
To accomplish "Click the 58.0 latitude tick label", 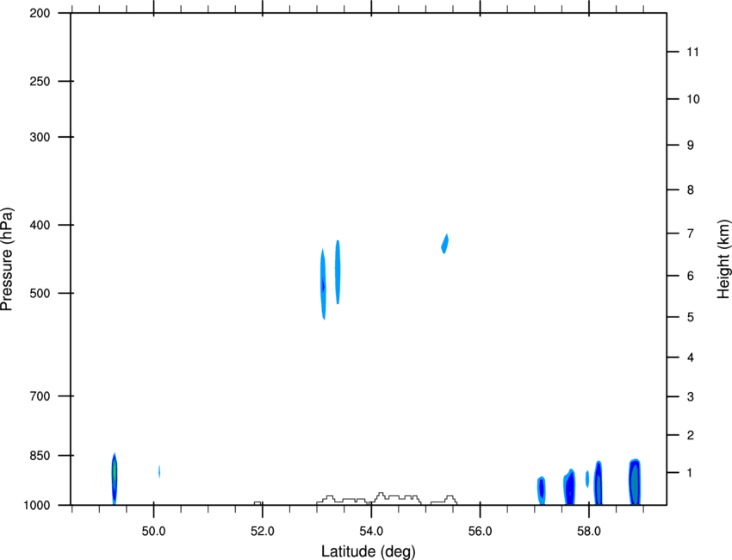I will (589, 532).
